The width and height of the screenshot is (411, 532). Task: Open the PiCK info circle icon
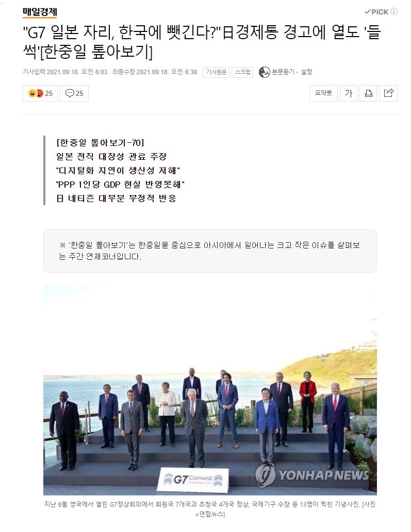coord(394,11)
